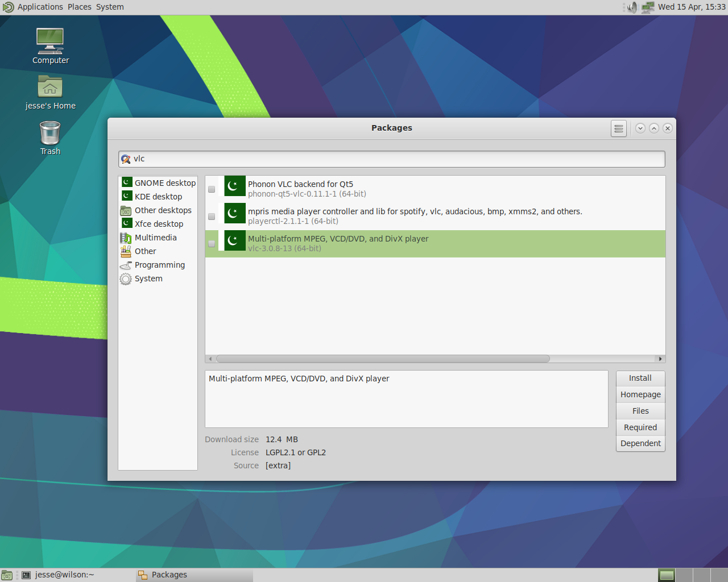728x582 pixels.
Task: Select the first workspace in switcher
Action: 667,575
